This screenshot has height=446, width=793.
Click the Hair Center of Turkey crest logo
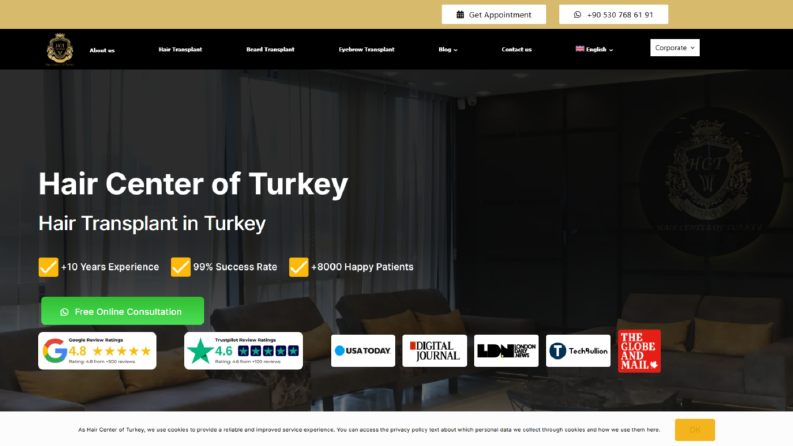tap(60, 50)
